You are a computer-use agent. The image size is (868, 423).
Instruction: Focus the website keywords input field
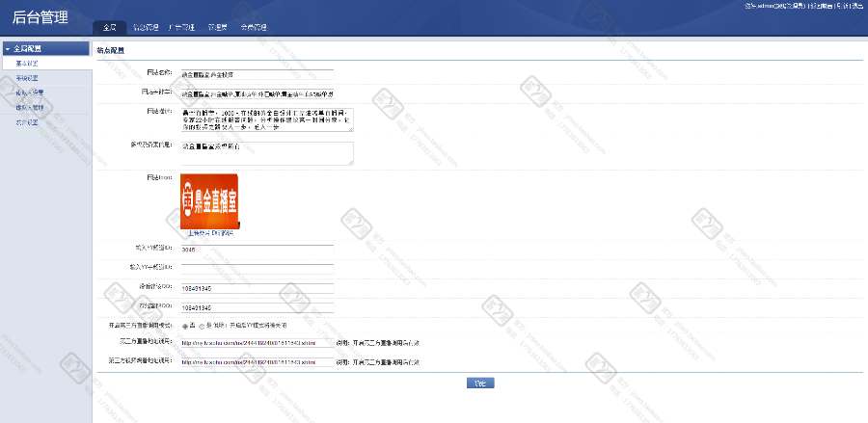point(258,94)
